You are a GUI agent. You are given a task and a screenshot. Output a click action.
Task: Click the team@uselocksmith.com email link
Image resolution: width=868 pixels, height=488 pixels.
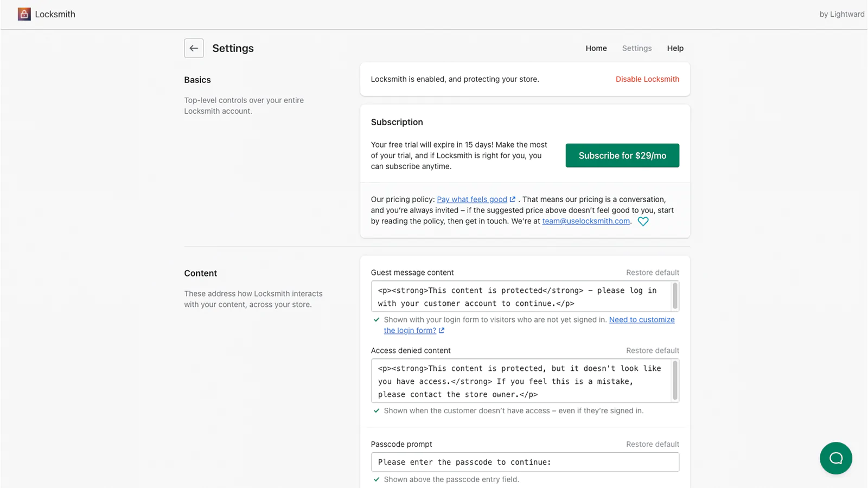[x=586, y=221]
